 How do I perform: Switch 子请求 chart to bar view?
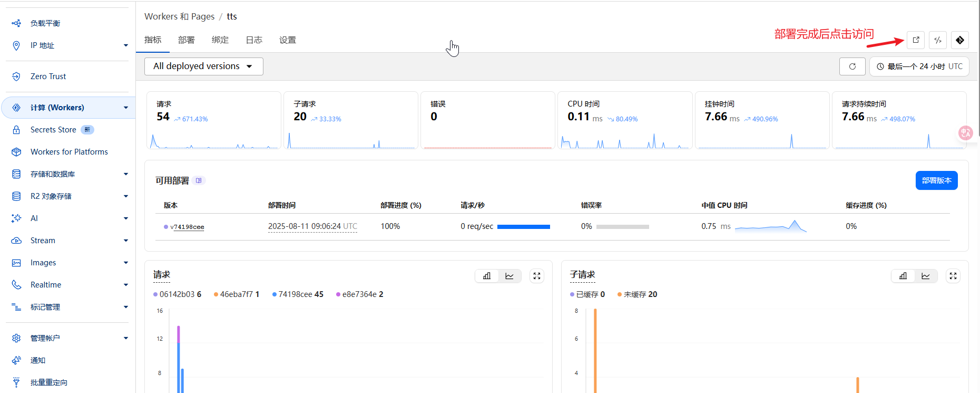[903, 276]
